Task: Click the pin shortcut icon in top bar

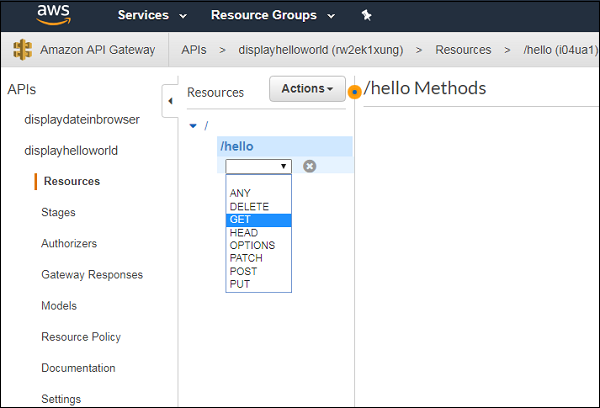Action: coord(366,15)
